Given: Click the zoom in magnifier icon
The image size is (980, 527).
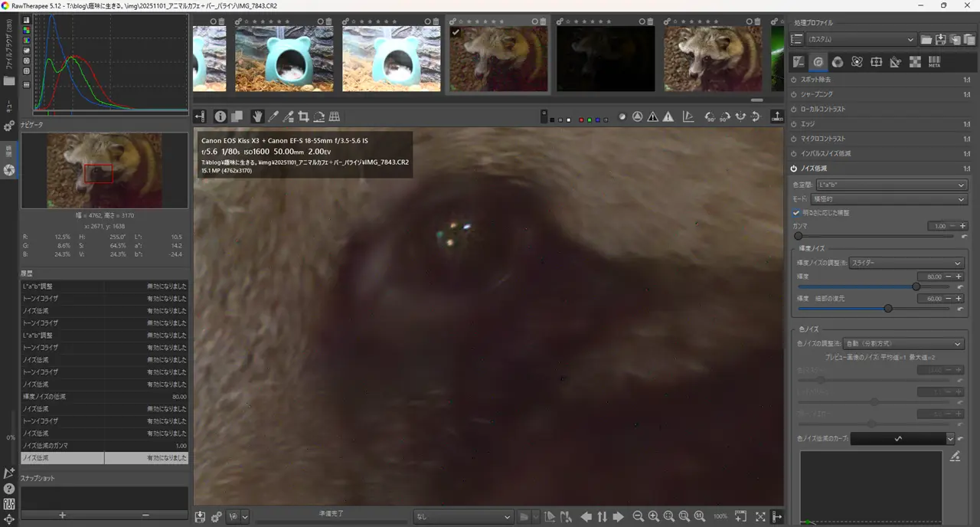Looking at the screenshot, I should (653, 517).
